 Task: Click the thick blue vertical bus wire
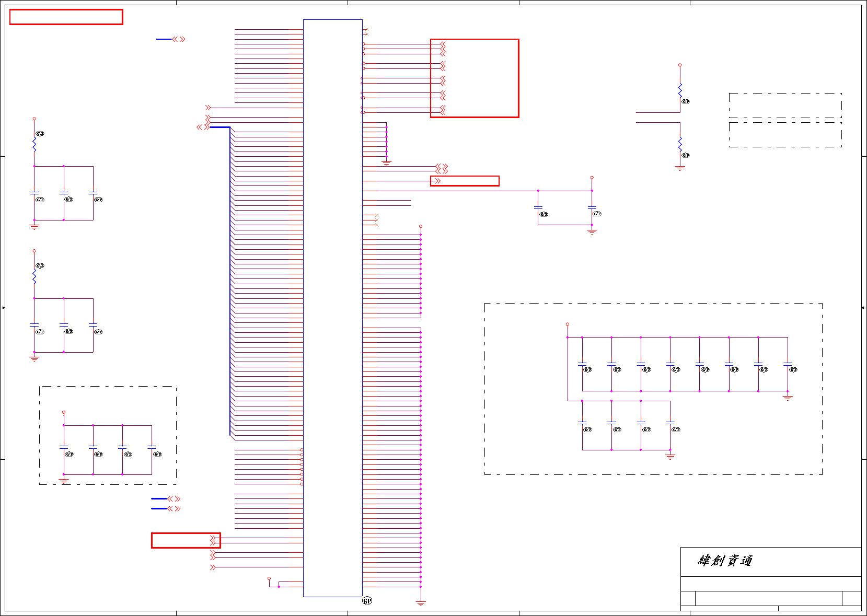[x=230, y=281]
